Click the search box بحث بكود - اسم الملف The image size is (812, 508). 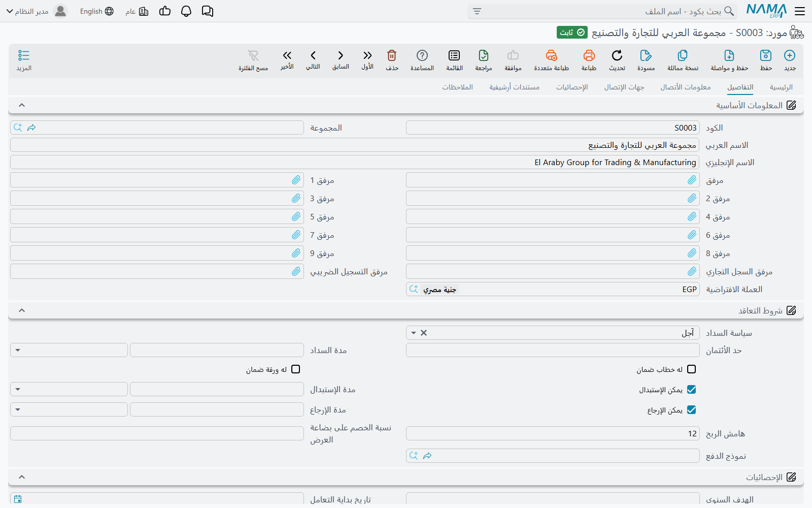[602, 11]
